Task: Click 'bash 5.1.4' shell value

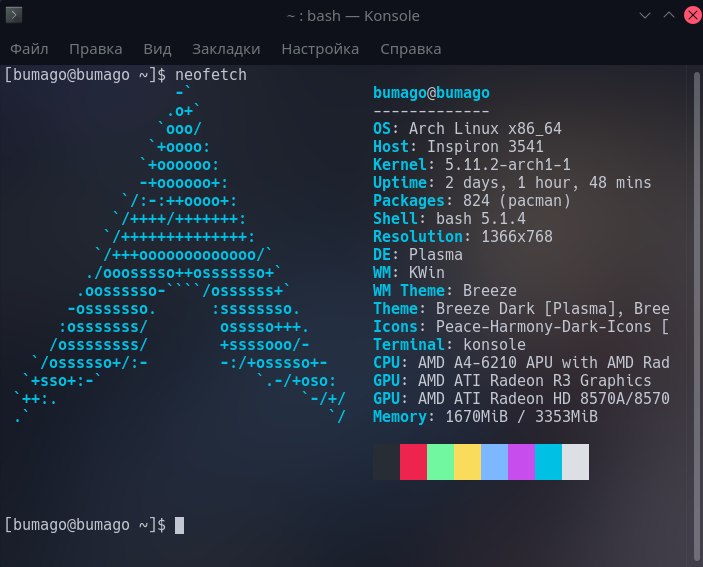Action: (481, 219)
